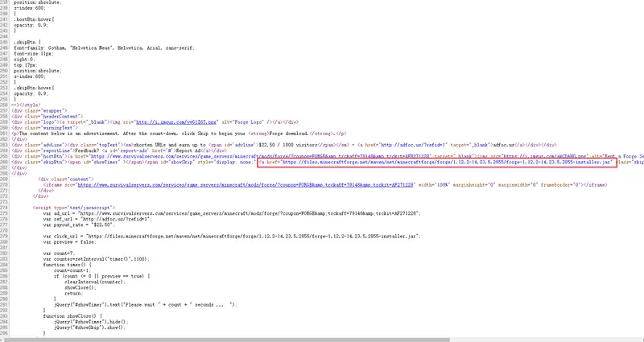Click the "if (count <= 0 || preview == true)" line
This screenshot has width=644, height=342.
[102, 276]
